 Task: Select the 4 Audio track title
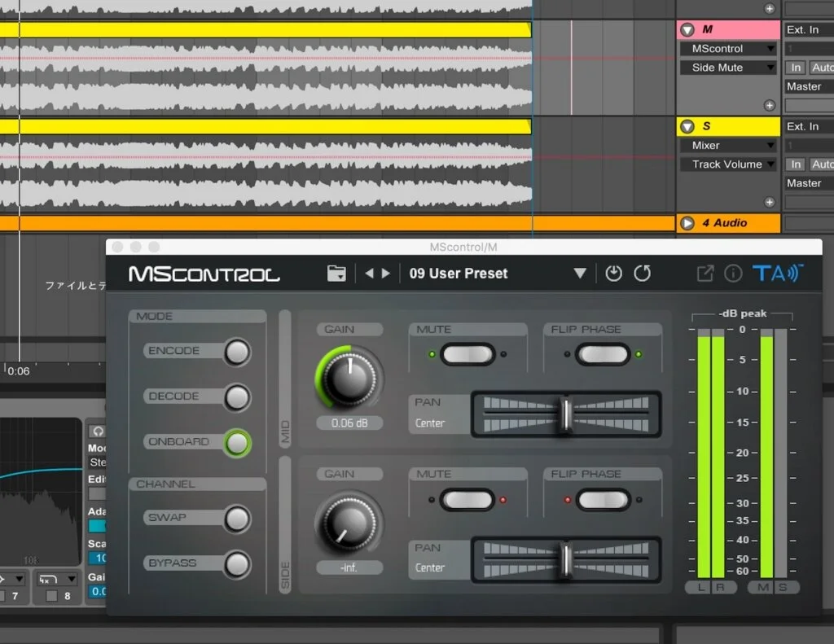[728, 223]
